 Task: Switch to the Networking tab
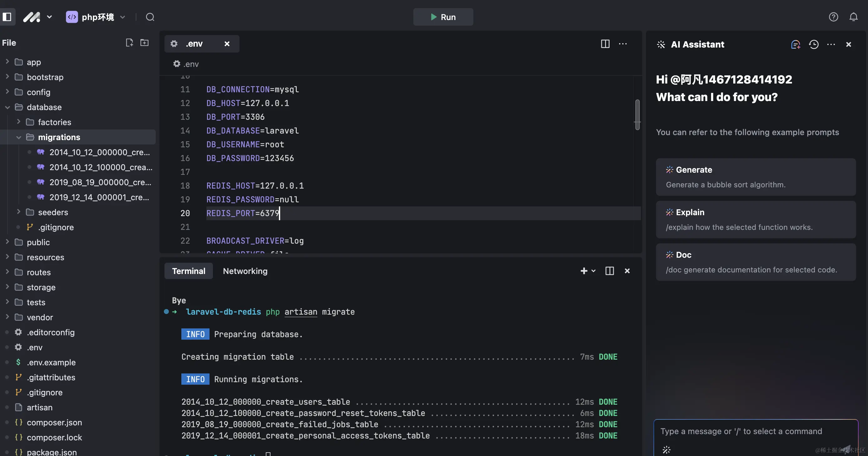[245, 271]
